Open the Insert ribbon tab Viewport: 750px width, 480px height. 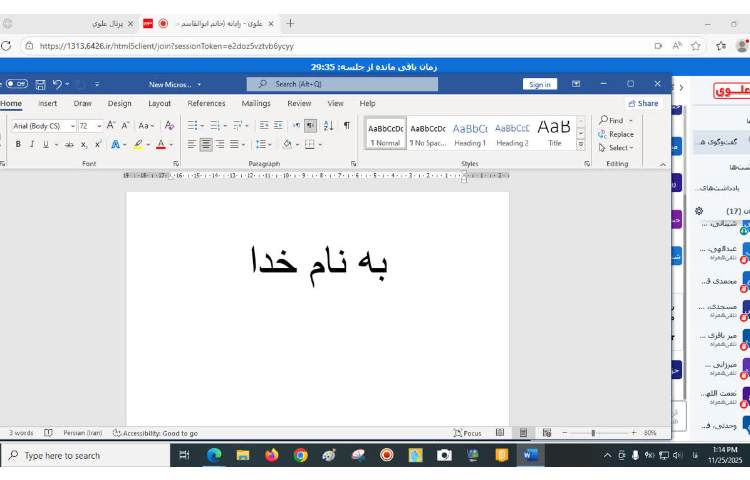tap(47, 103)
